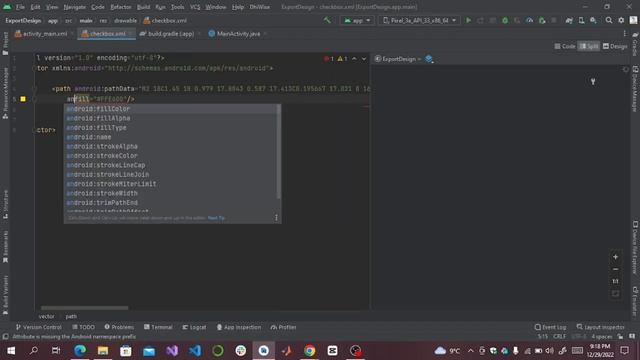Open the Build menu

143,7
